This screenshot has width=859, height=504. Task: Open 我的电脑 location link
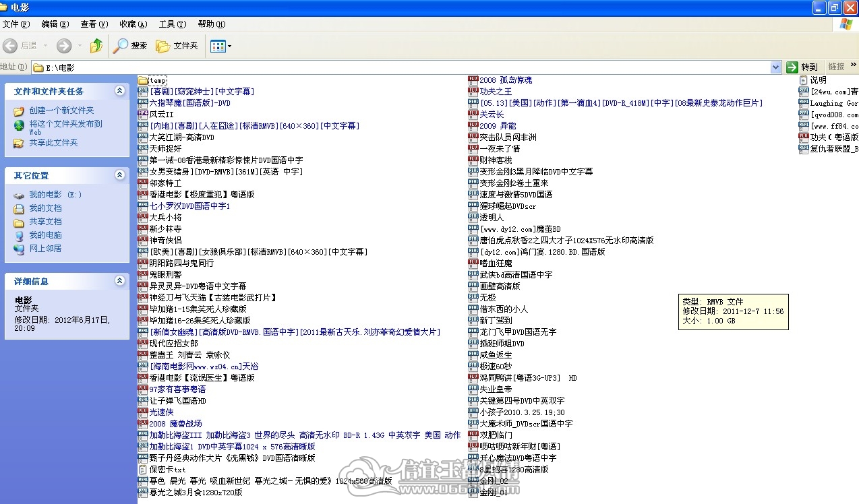click(45, 235)
